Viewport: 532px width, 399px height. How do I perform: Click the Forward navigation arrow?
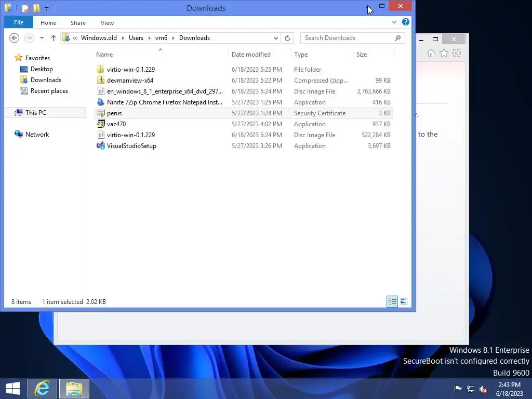pyautogui.click(x=29, y=37)
